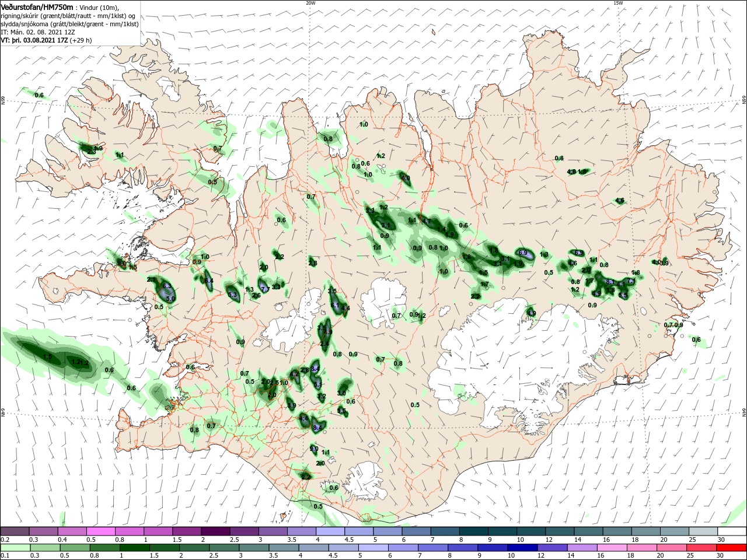The width and height of the screenshot is (747, 560).
Task: Select the 'slydda/snjókoma' legend description line
Action: coord(69,24)
